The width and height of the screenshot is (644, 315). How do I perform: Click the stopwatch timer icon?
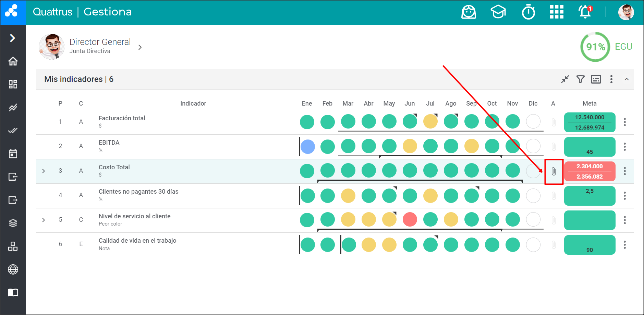click(x=528, y=12)
